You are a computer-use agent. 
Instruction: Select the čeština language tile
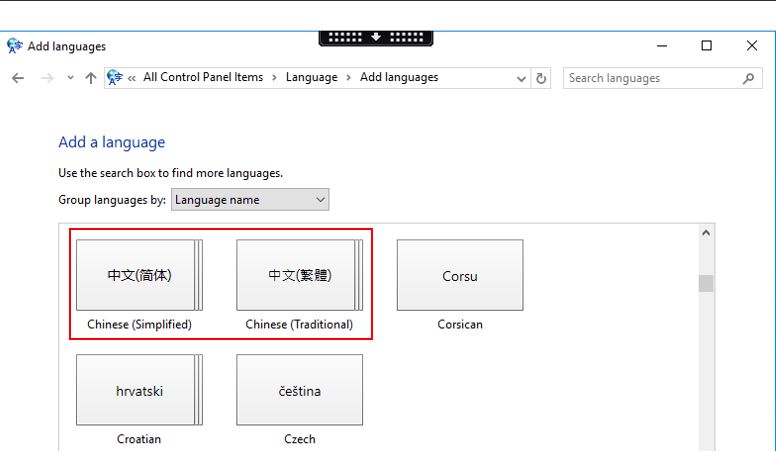299,390
